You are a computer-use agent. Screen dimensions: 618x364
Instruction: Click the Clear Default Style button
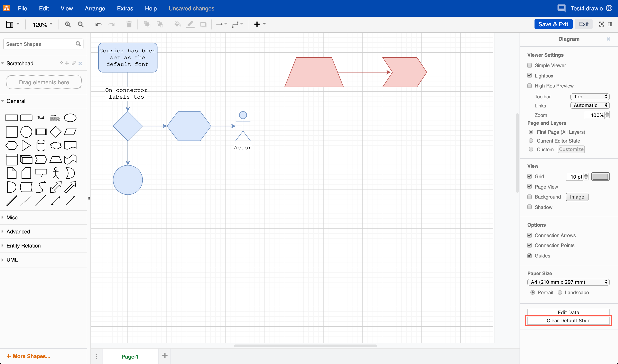[568, 320]
